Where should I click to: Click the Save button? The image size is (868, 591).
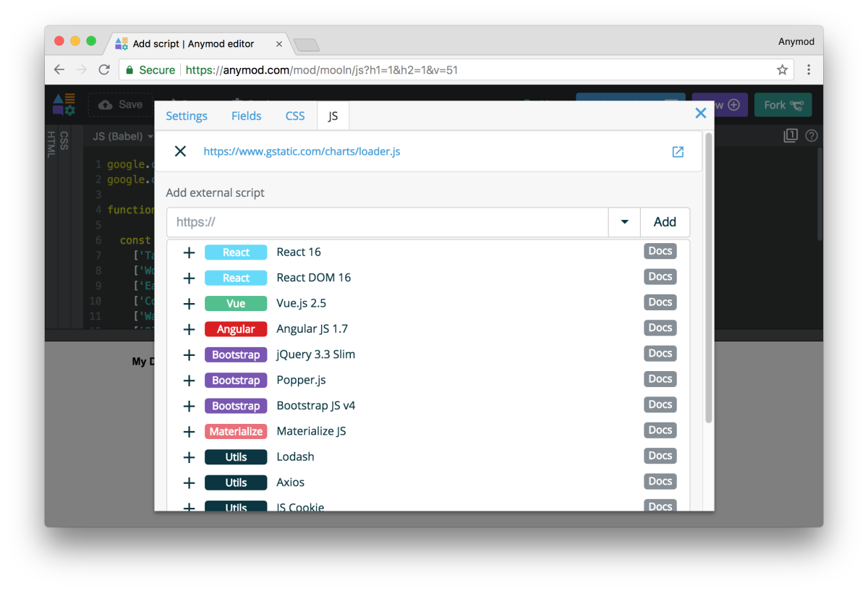click(120, 104)
